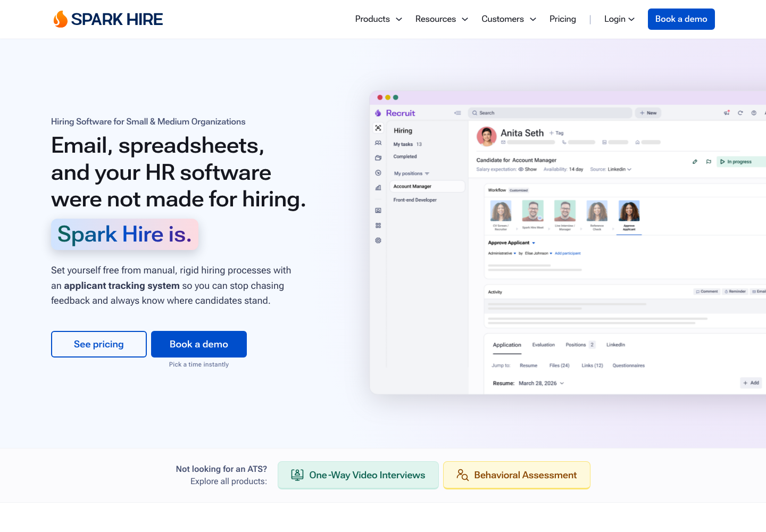Click the home address icon under Anita Seth
Image resolution: width=766 pixels, height=532 pixels.
(637, 142)
